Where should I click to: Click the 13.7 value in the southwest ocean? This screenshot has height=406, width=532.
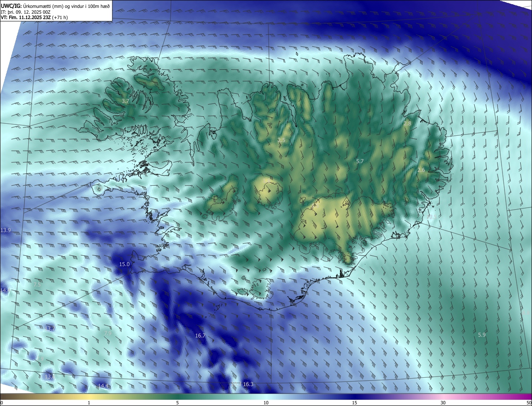click(x=50, y=328)
